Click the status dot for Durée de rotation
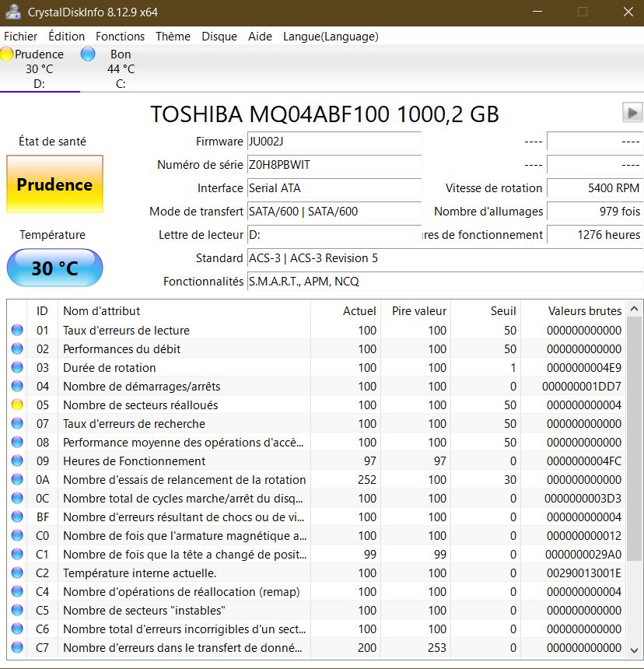644x669 pixels. coord(17,367)
